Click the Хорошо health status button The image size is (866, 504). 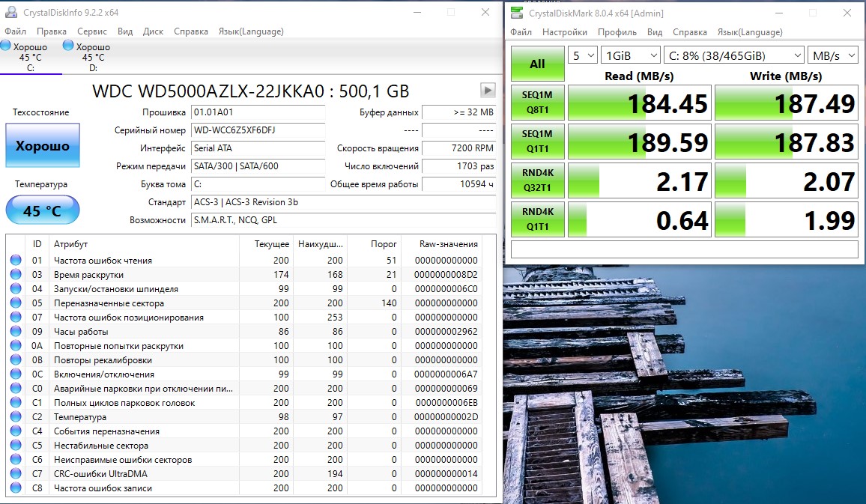[43, 145]
